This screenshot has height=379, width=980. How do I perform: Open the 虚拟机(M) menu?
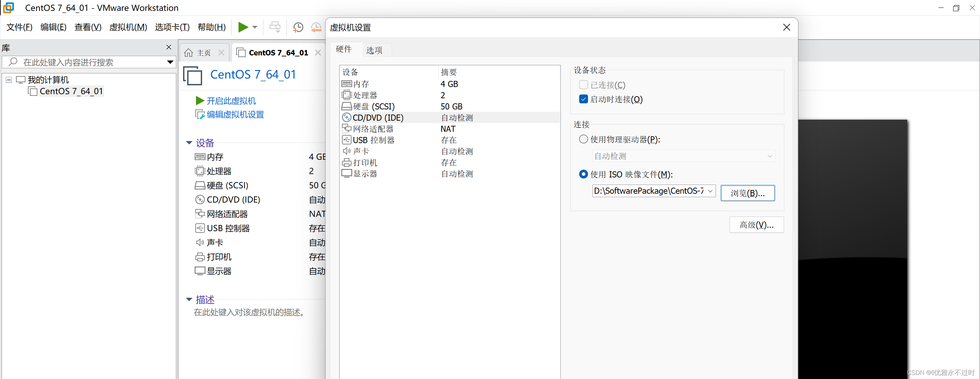coord(128,27)
